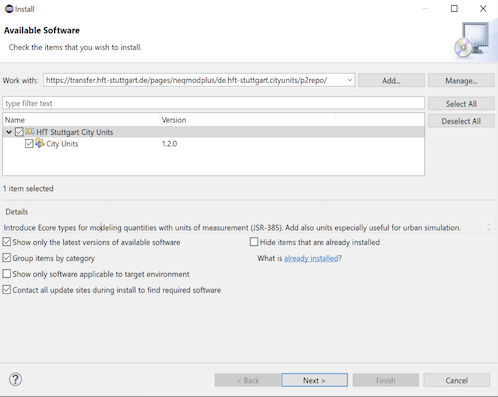498x397 pixels.
Task: Select the HfT Stuttgart City Units row label
Action: pyautogui.click(x=75, y=132)
